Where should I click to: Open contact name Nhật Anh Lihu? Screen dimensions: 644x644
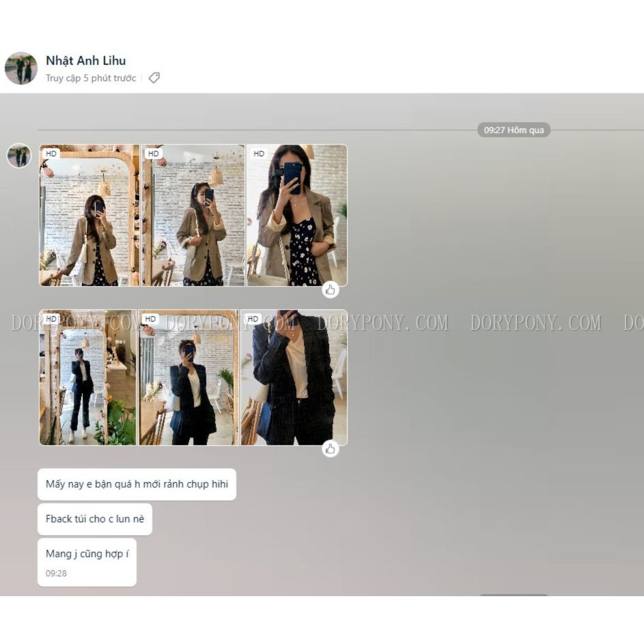85,60
